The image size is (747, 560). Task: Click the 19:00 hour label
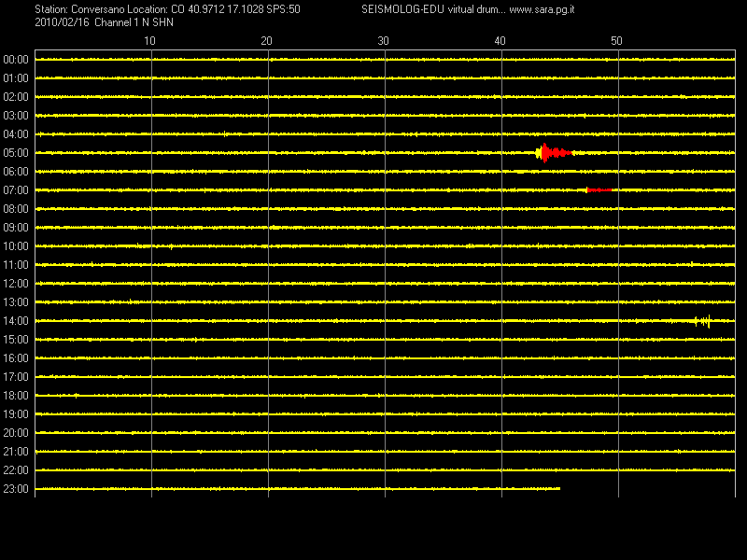[16, 414]
